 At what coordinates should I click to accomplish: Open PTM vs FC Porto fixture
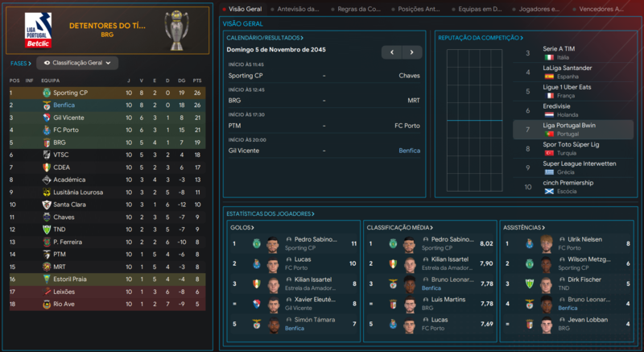(324, 126)
